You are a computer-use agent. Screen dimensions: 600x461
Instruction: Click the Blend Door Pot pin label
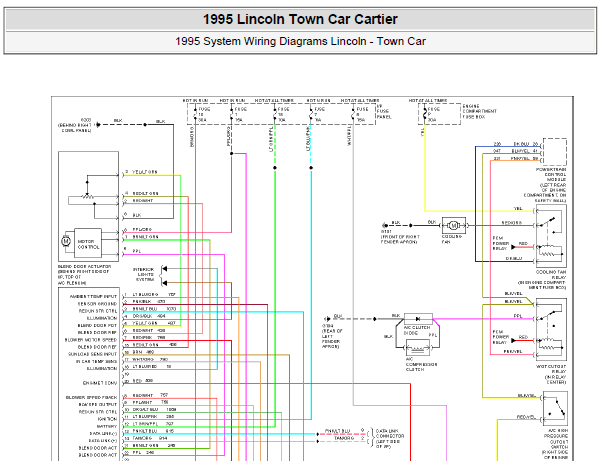pos(97,326)
